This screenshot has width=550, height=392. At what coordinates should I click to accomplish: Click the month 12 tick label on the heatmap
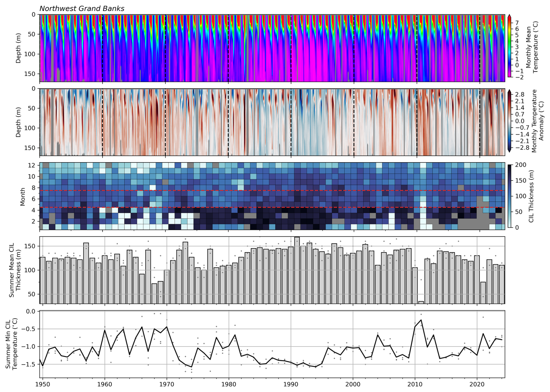(32, 165)
